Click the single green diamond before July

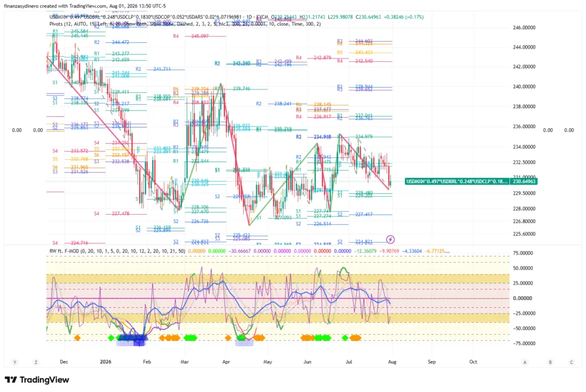click(345, 338)
